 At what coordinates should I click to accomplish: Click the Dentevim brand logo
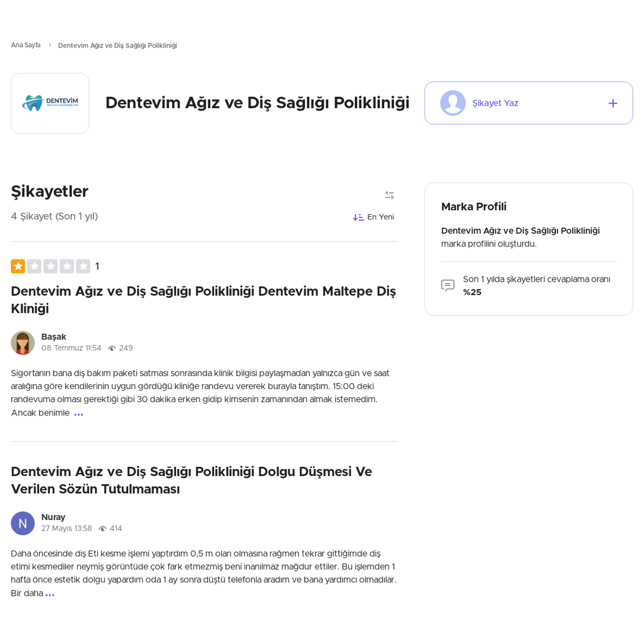coord(50,103)
